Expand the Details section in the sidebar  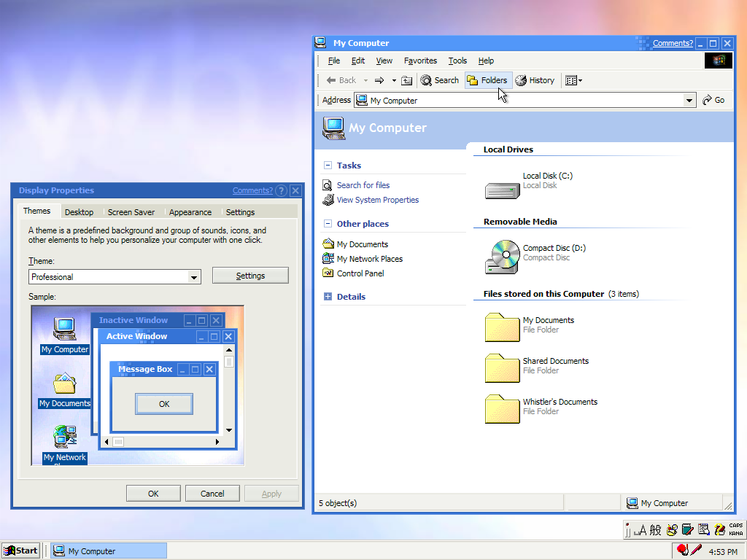point(327,296)
